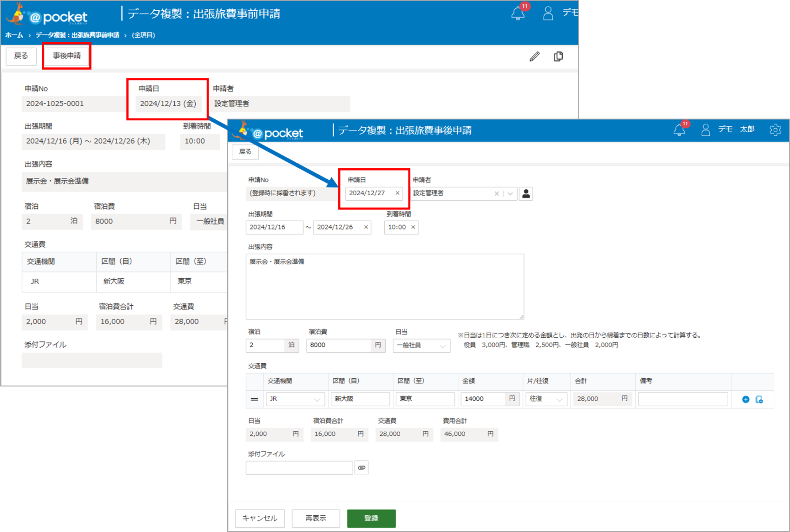Open the 日当 dropdown showing 一般社員
Screen dimensions: 790x532
pyautogui.click(x=421, y=346)
